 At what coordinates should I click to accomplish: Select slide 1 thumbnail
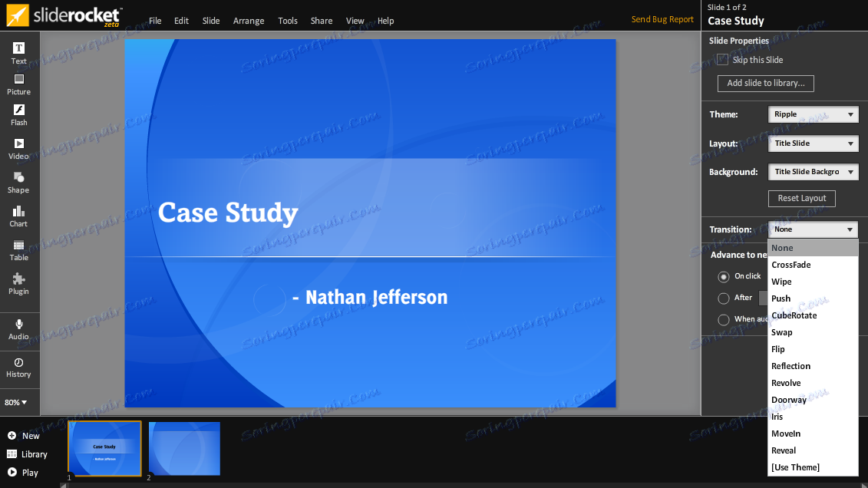pyautogui.click(x=104, y=449)
